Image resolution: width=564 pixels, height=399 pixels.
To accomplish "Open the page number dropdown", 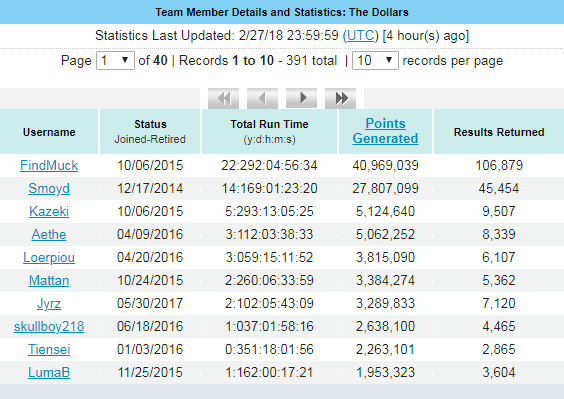I will click(x=115, y=60).
